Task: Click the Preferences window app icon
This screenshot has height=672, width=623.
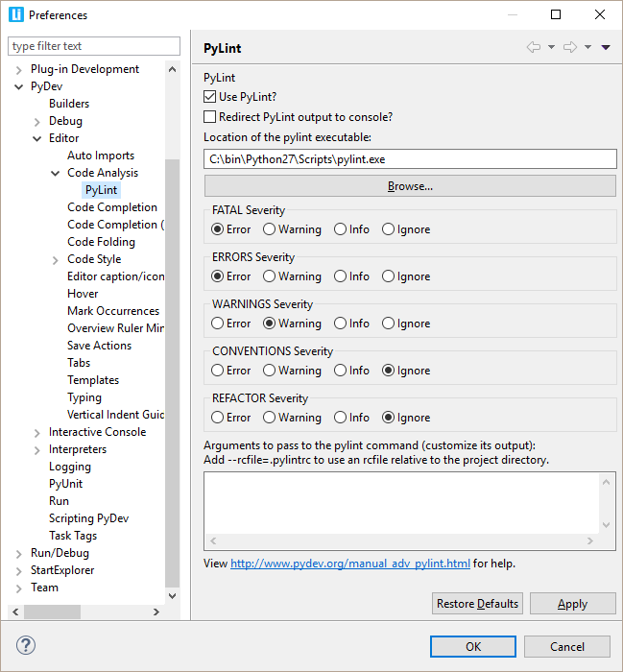Action: [x=16, y=14]
